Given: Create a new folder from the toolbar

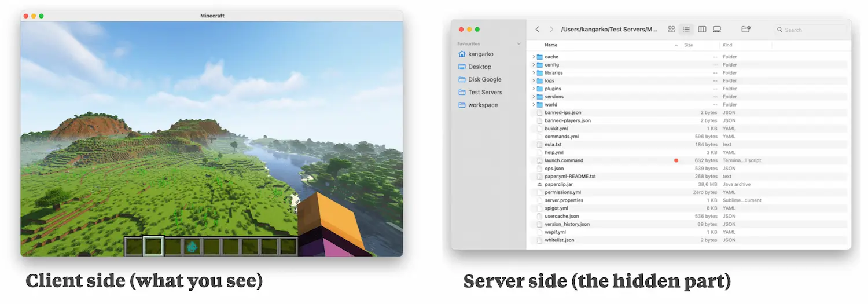Looking at the screenshot, I should tap(746, 29).
